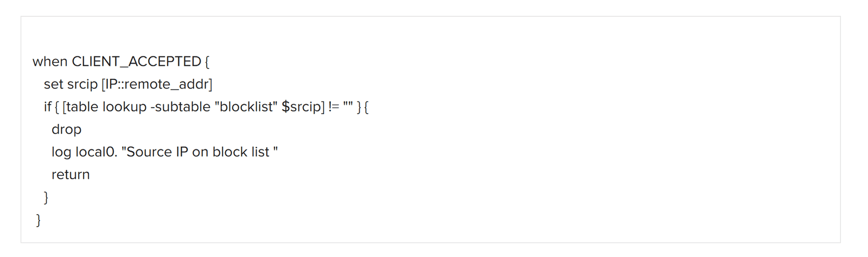Image resolution: width=868 pixels, height=257 pixels.
Task: Click the closing brace of the if block
Action: pos(46,197)
